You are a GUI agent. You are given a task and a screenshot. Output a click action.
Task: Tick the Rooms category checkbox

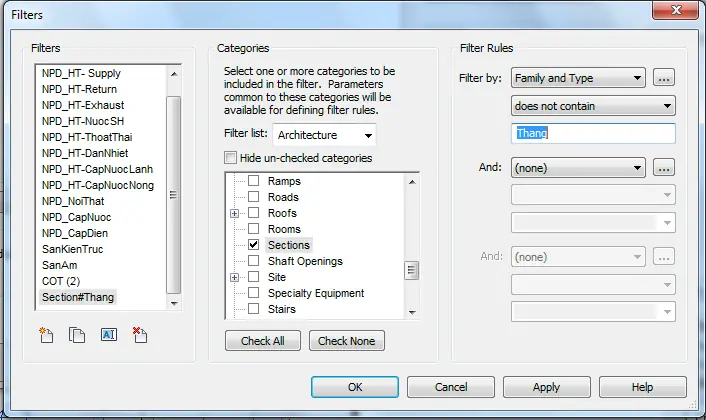254,229
